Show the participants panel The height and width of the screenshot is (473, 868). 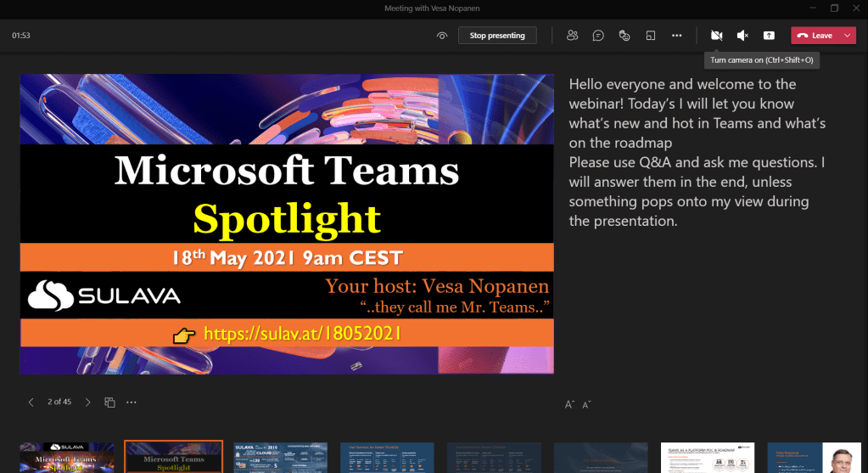click(x=573, y=36)
